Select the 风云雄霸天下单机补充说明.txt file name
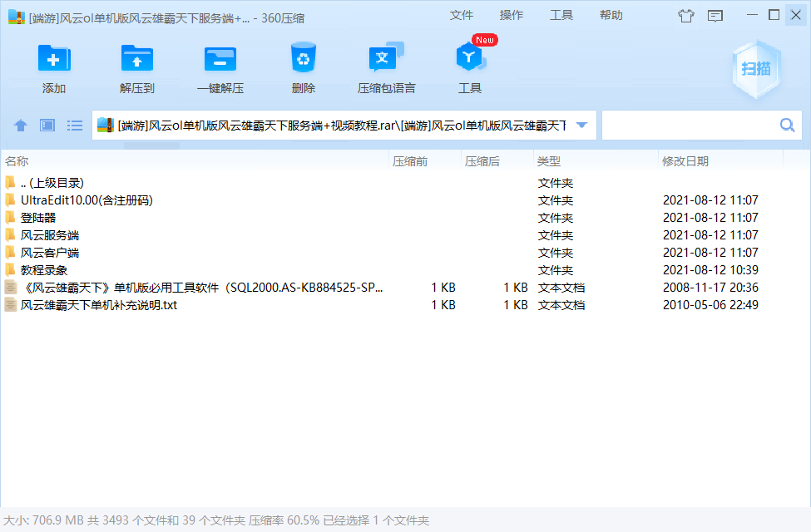 99,305
